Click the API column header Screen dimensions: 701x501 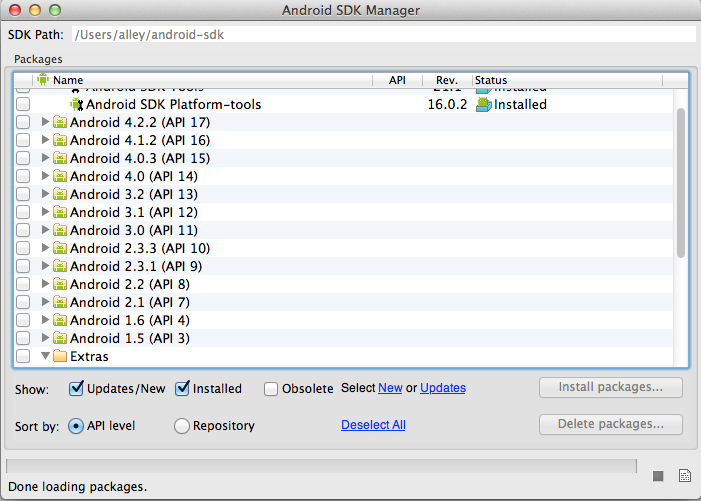pyautogui.click(x=397, y=80)
